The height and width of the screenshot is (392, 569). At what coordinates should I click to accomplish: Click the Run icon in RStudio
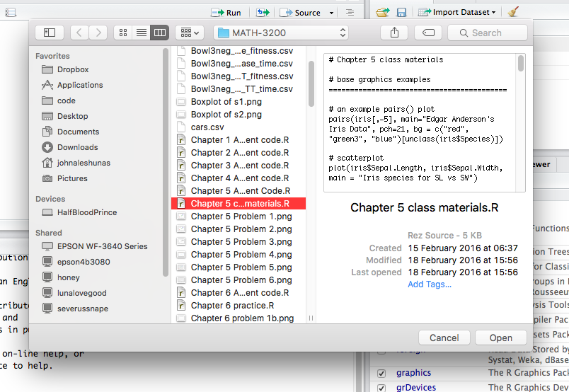pos(226,13)
